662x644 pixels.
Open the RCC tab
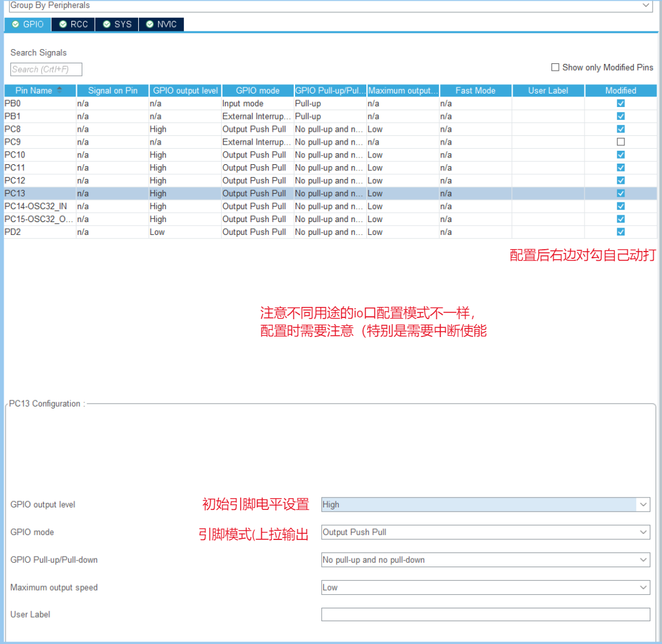point(74,24)
